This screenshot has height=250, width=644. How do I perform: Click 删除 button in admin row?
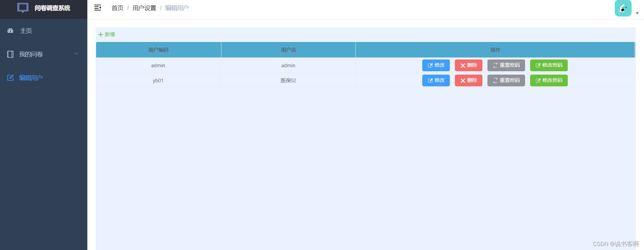(x=469, y=65)
